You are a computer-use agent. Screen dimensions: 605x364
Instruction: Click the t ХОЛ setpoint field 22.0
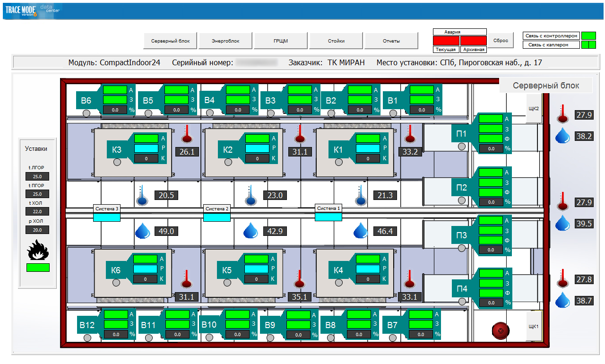click(37, 212)
